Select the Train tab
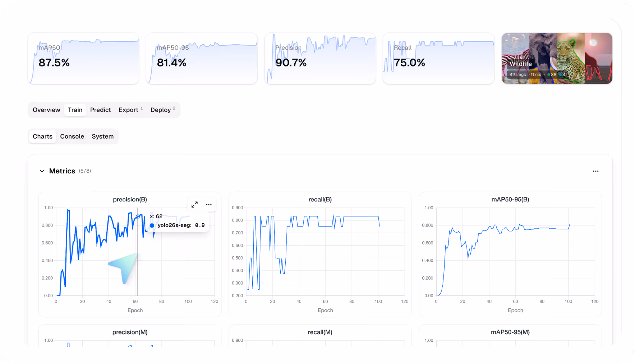Image resolution: width=635 pixels, height=364 pixels. coord(75,110)
